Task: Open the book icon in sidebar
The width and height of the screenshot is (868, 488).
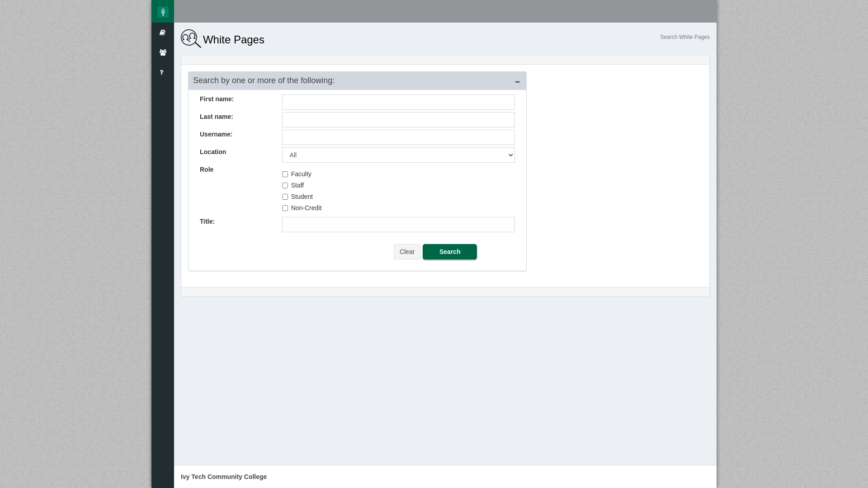Action: 163,33
